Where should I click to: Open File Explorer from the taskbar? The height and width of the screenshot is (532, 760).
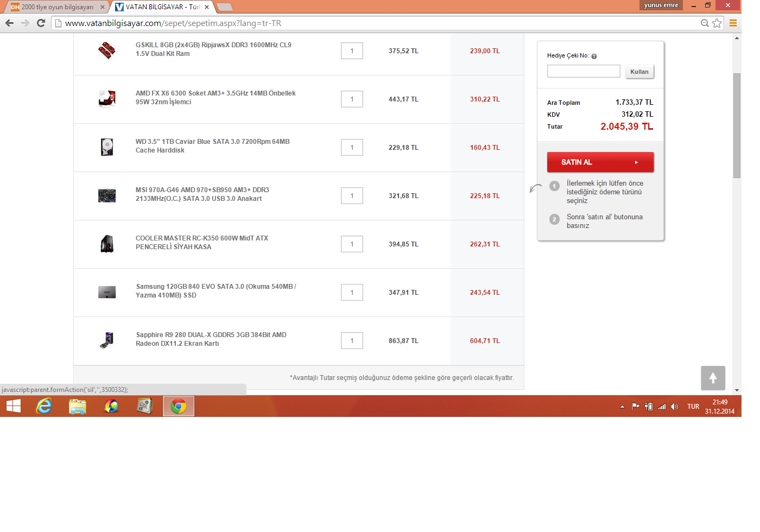78,406
